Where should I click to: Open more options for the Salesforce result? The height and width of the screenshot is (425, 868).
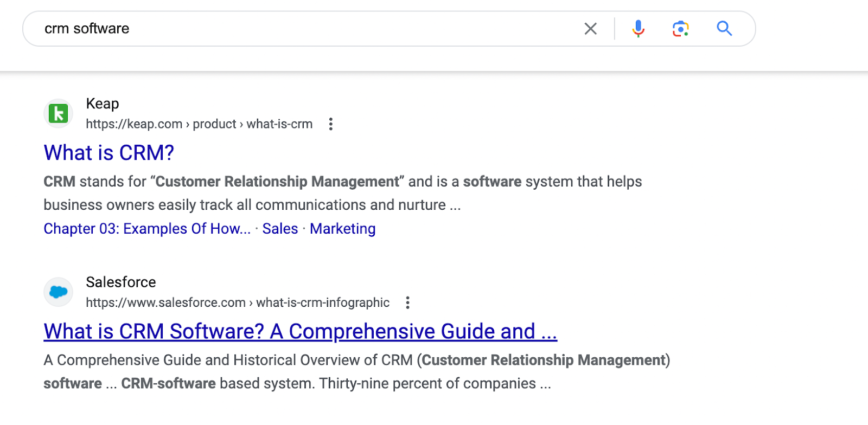[407, 302]
